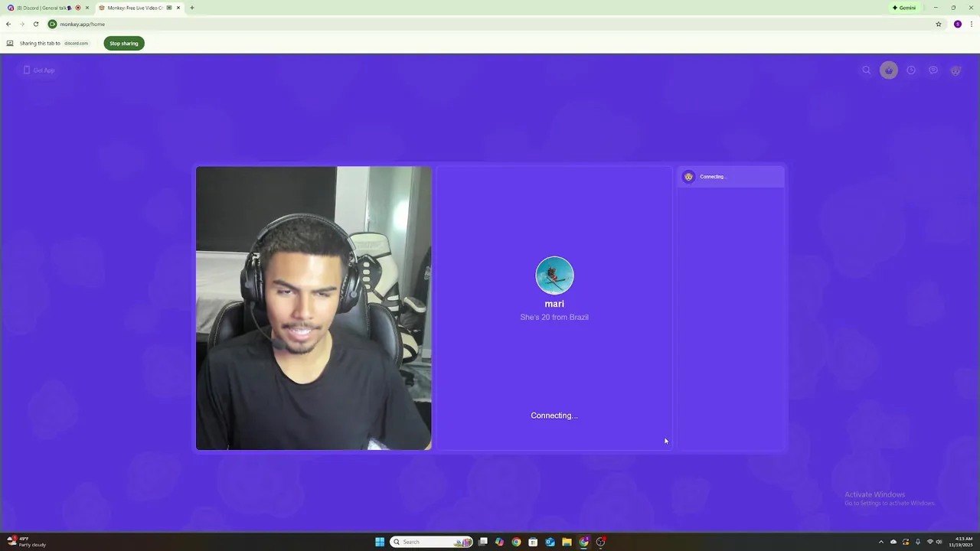Select the Connecting entry in side panel

tap(731, 177)
